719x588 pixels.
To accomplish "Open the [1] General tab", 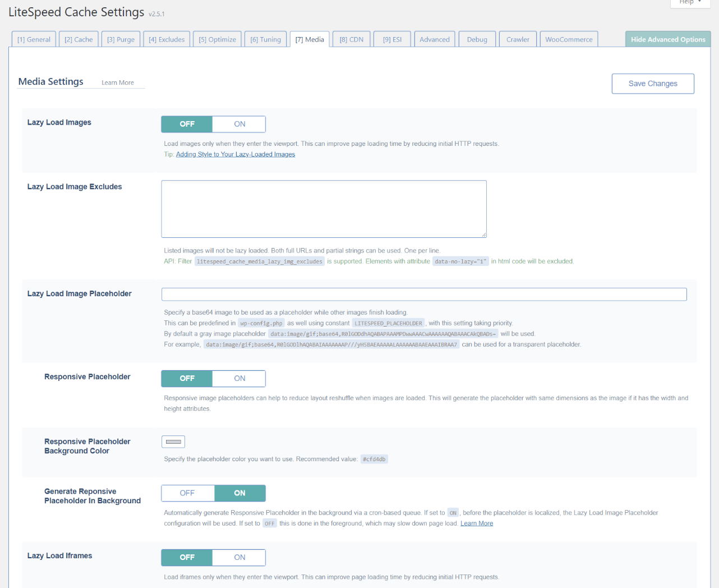I will (34, 39).
